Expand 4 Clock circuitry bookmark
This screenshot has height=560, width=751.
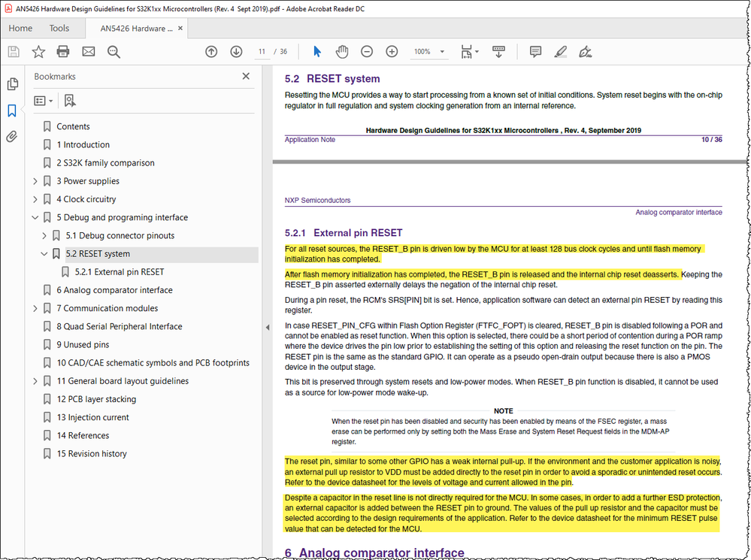(x=35, y=199)
